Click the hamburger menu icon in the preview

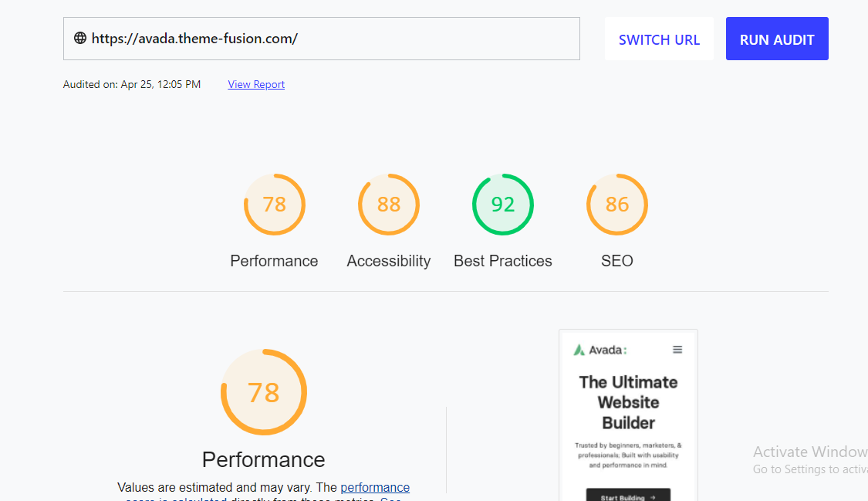pos(677,350)
